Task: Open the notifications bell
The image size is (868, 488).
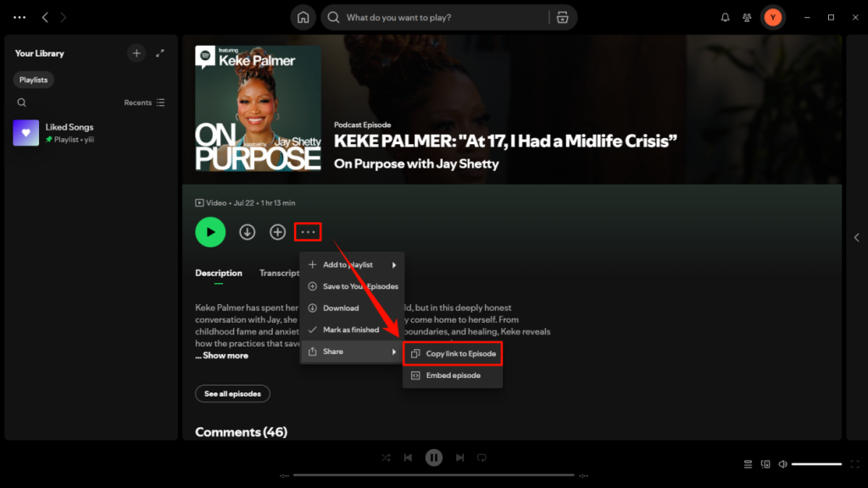Action: tap(725, 17)
